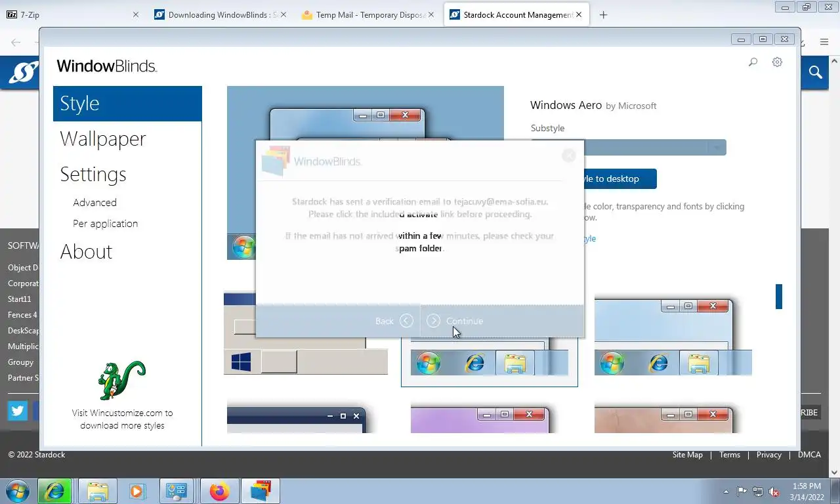Open the browser hamburger menu
Screen dimensions: 840x504
tap(824, 42)
